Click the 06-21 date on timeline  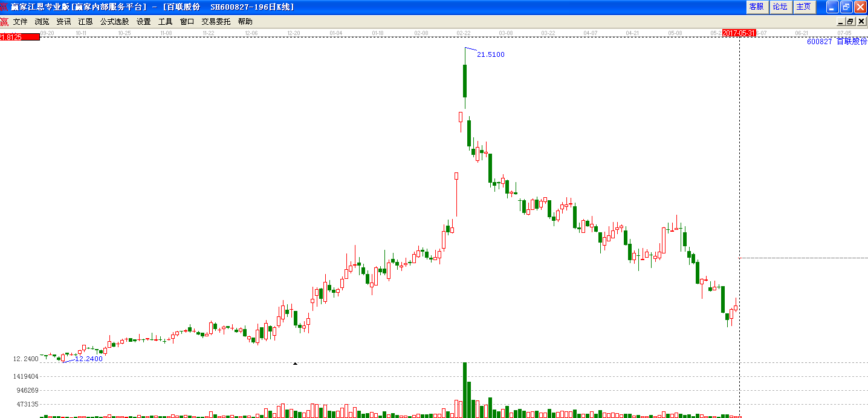(802, 33)
